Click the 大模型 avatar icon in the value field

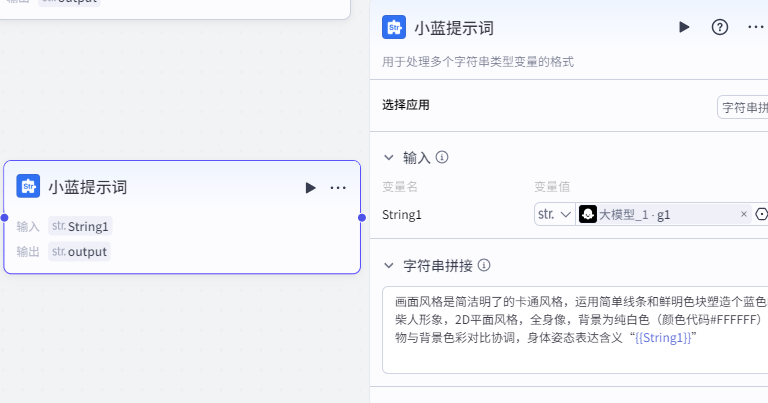point(588,214)
